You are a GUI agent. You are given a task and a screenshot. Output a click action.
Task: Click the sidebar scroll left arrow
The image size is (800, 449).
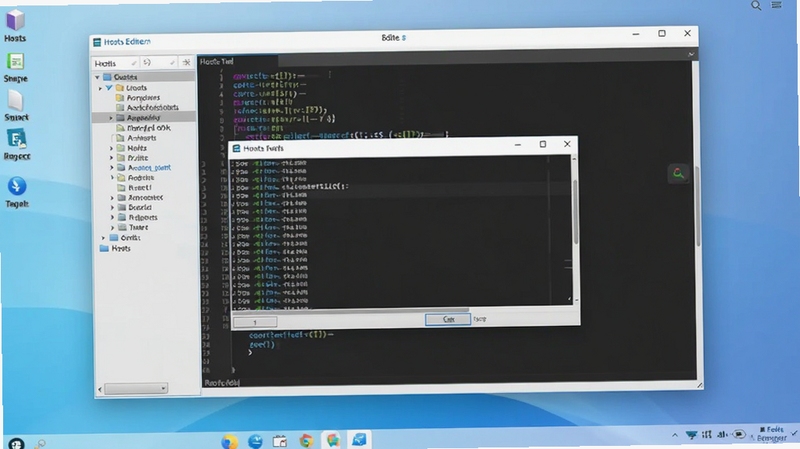100,389
